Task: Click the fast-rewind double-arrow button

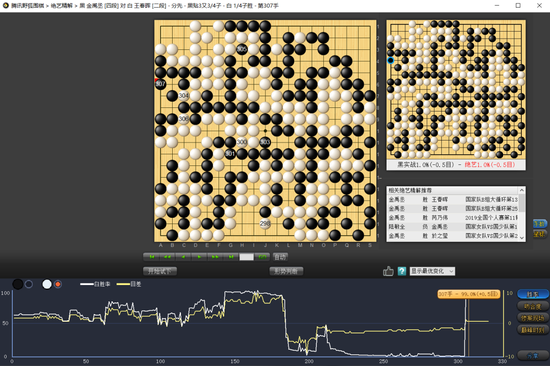Action: coord(168,257)
